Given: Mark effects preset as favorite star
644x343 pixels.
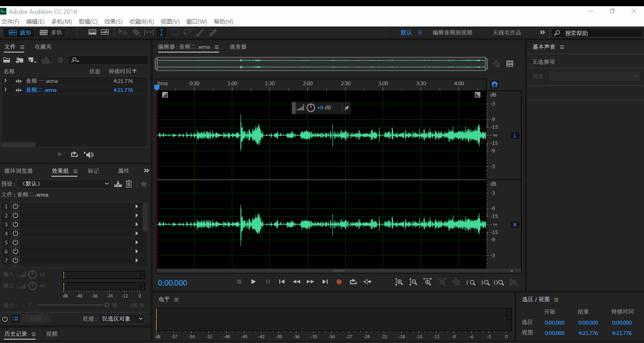Looking at the screenshot, I should click(x=144, y=184).
